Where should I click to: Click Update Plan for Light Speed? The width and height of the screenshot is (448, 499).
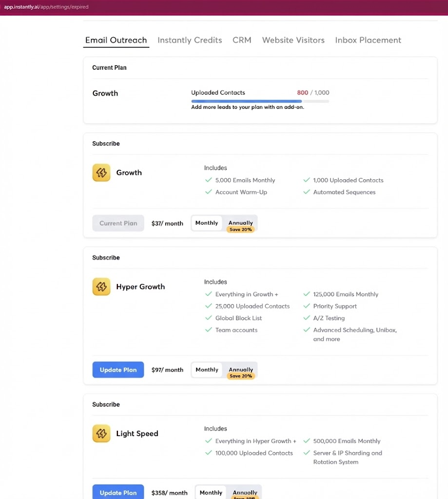point(118,492)
